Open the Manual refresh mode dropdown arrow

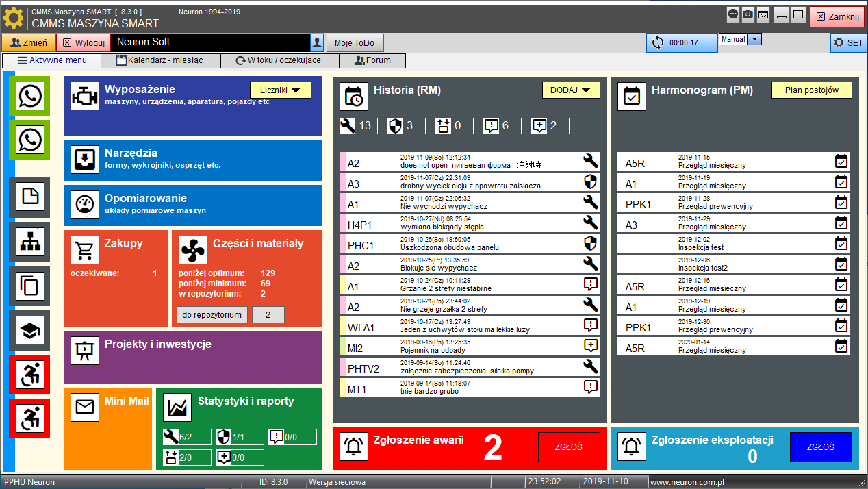tap(754, 40)
